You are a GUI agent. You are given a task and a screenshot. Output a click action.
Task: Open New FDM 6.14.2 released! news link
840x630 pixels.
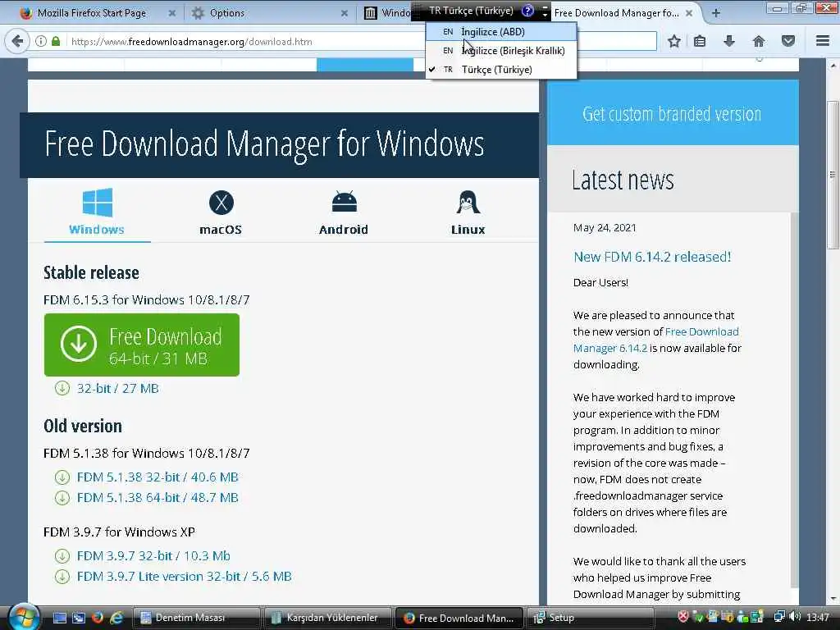652,257
